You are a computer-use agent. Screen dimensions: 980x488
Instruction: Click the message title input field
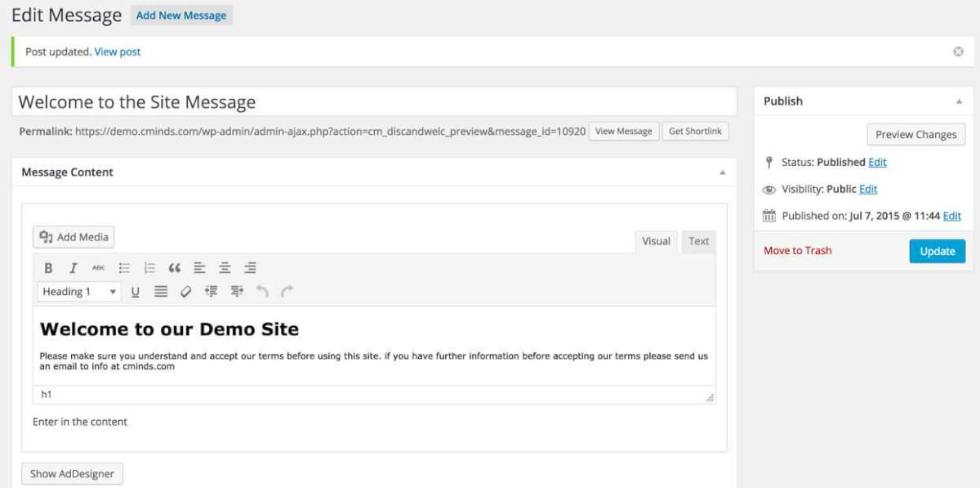click(374, 102)
